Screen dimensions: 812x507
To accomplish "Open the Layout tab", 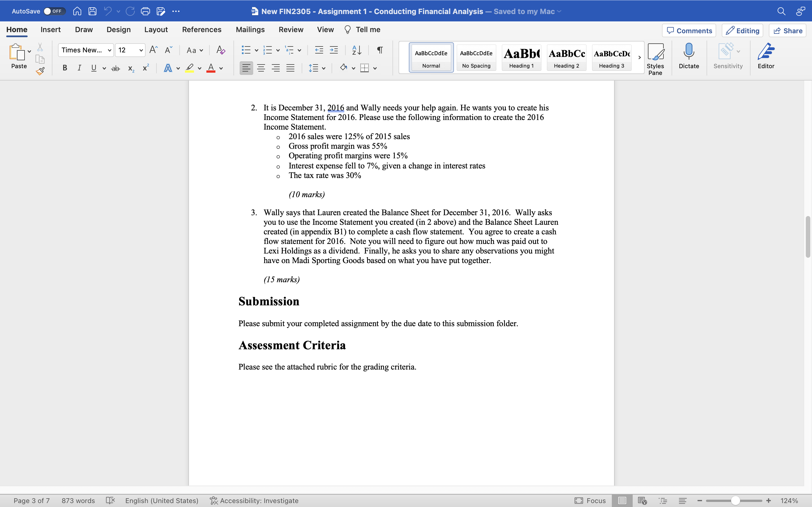I will tap(156, 30).
